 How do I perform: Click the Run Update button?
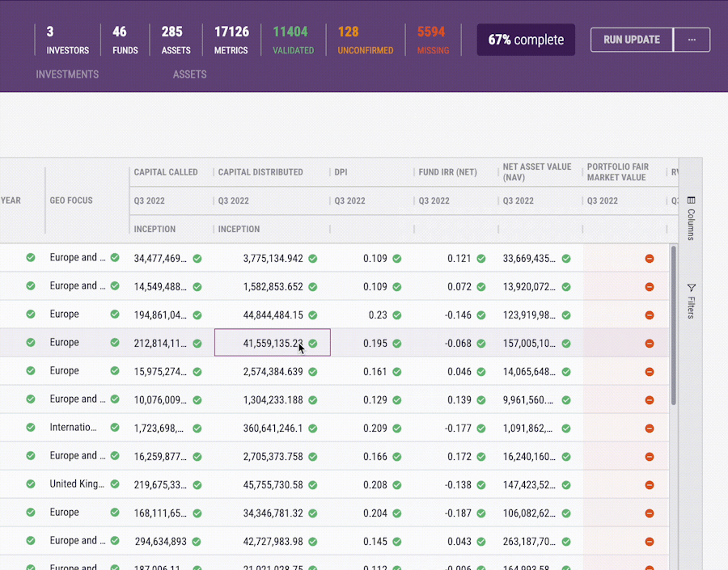tap(632, 40)
